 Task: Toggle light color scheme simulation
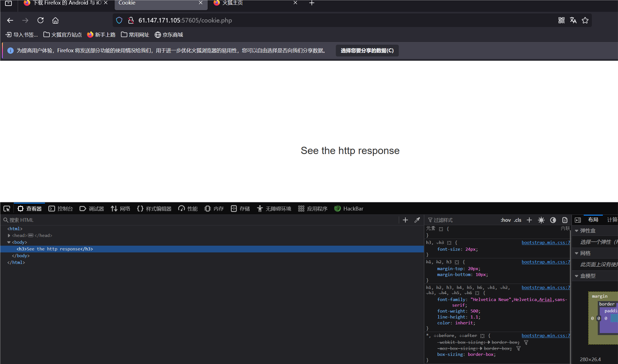pos(541,220)
